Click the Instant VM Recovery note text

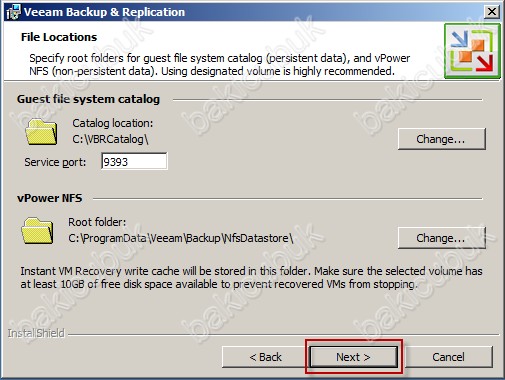click(x=251, y=277)
